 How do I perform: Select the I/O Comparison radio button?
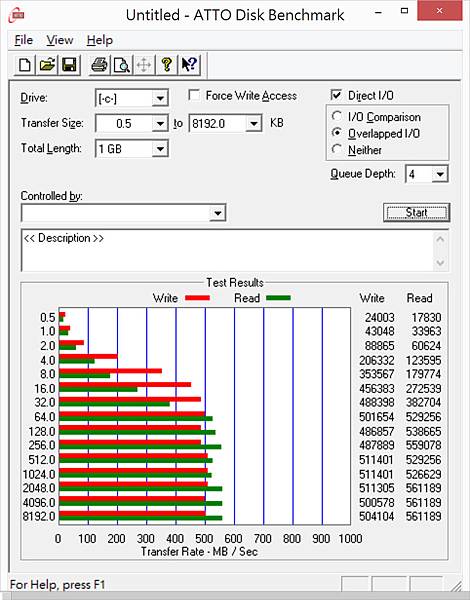tap(336, 116)
